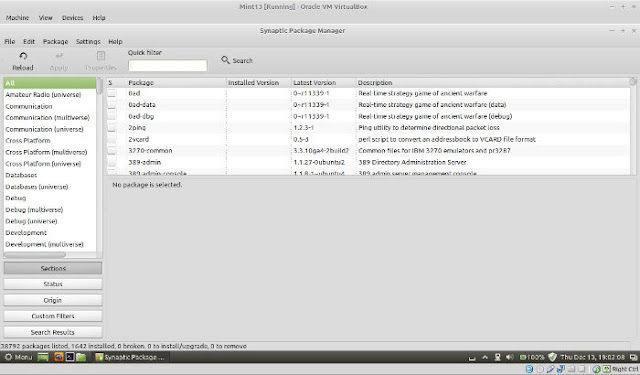Sort by the Package column header
640x375 pixels.
[176, 82]
